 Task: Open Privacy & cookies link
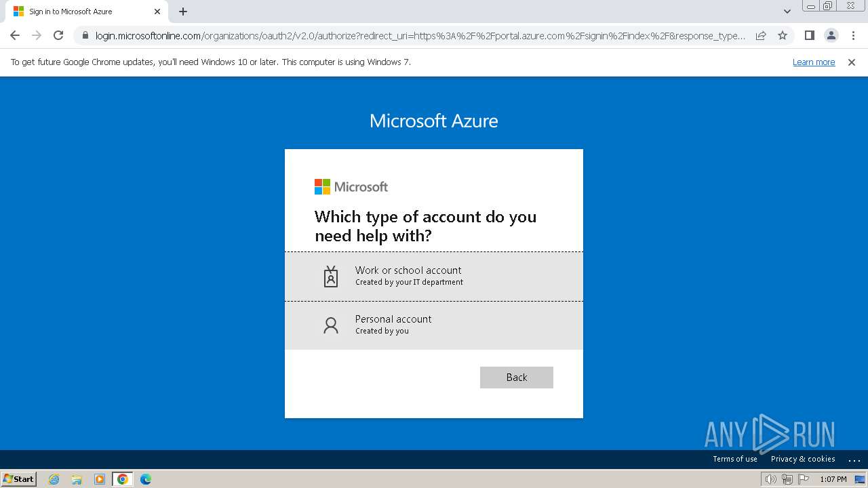(802, 459)
